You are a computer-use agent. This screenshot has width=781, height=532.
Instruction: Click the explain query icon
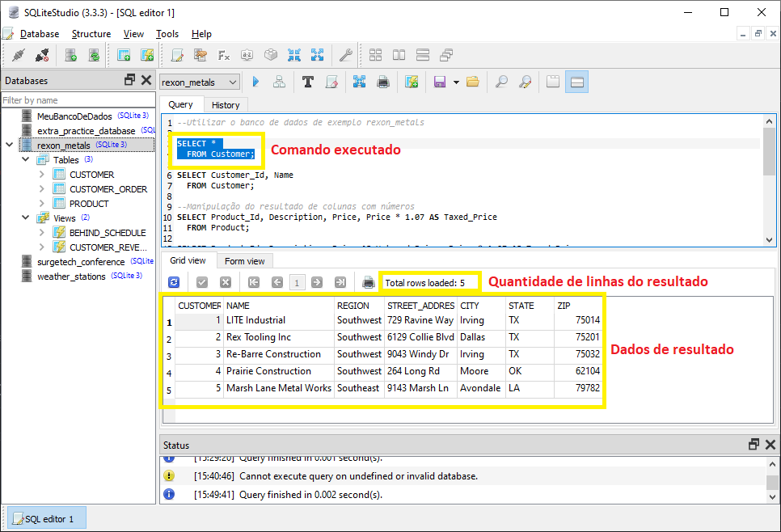(x=280, y=82)
